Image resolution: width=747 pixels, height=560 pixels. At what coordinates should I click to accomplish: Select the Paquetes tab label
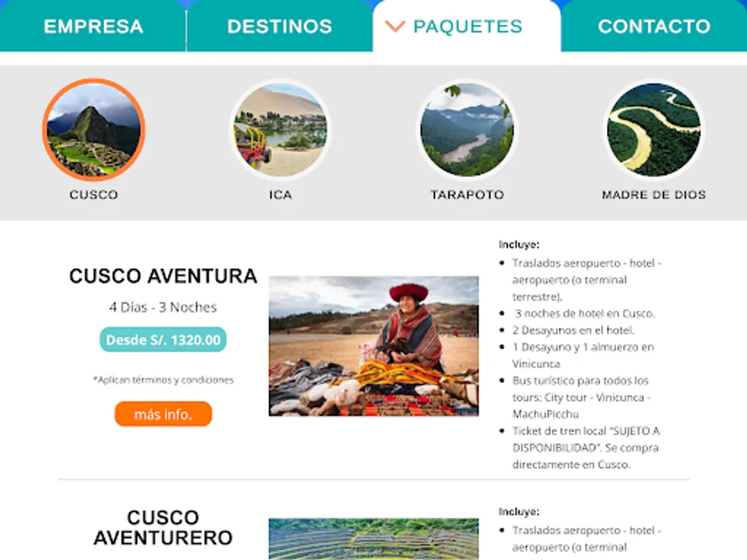point(467,26)
